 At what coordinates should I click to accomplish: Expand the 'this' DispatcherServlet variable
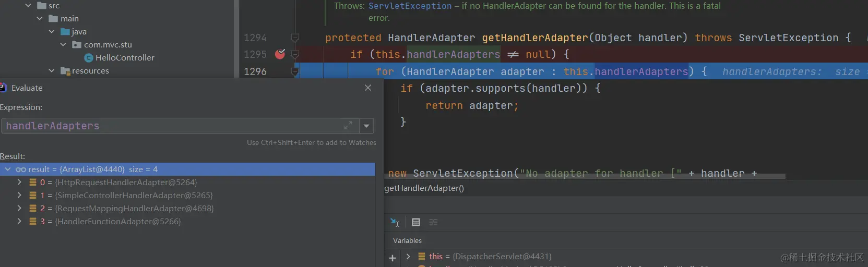click(408, 257)
